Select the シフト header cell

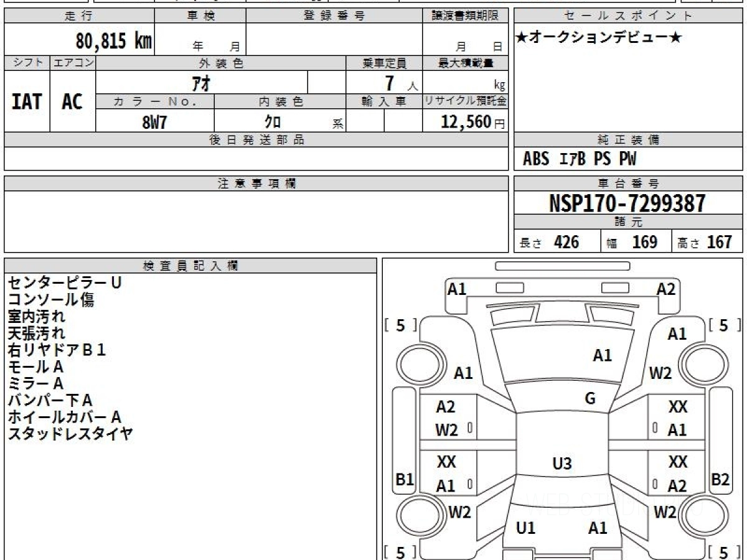tap(27, 63)
